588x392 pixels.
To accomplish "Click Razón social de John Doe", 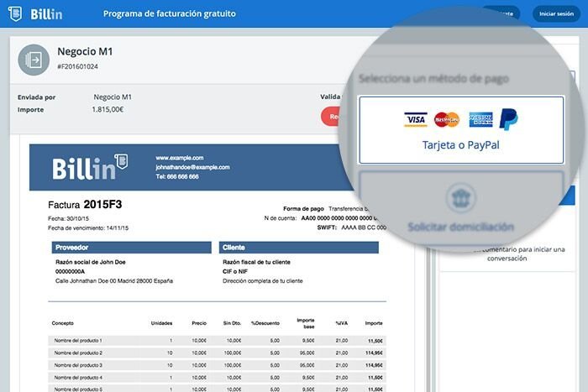I will point(91,262).
